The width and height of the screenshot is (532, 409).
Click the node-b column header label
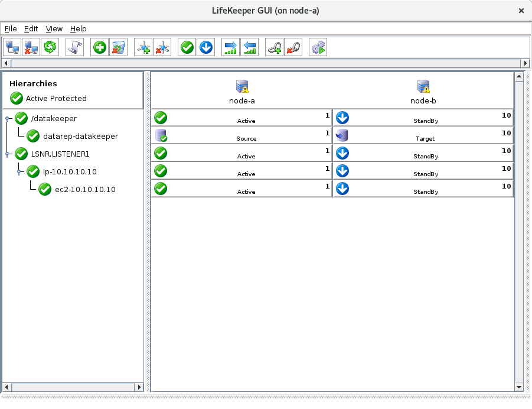point(423,101)
